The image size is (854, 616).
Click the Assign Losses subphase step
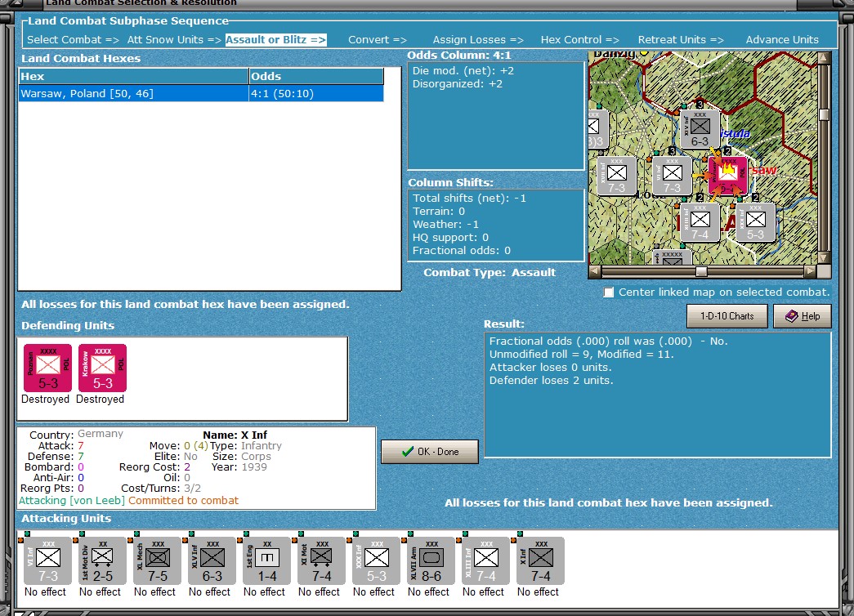[478, 40]
